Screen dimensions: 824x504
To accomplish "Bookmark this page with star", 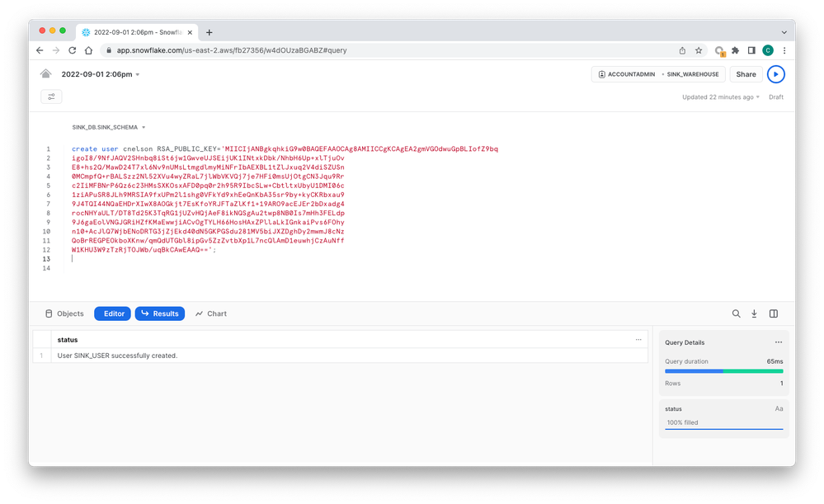I will pos(699,50).
